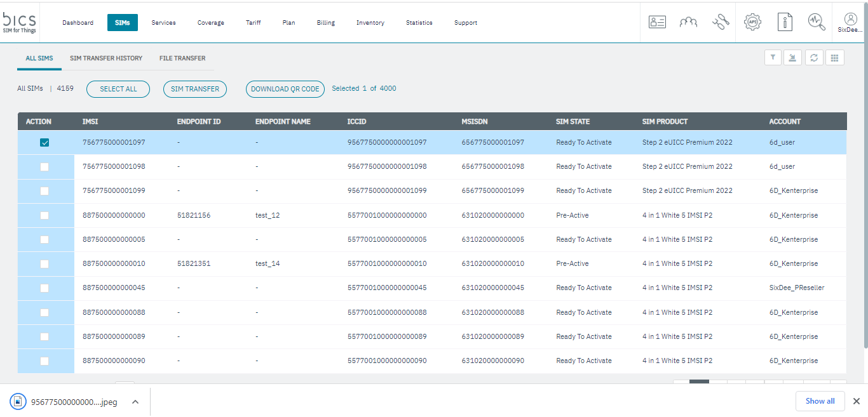Expand the downloaded jpeg file options chevron
Screen dimensions: 868x417
[x=135, y=402]
